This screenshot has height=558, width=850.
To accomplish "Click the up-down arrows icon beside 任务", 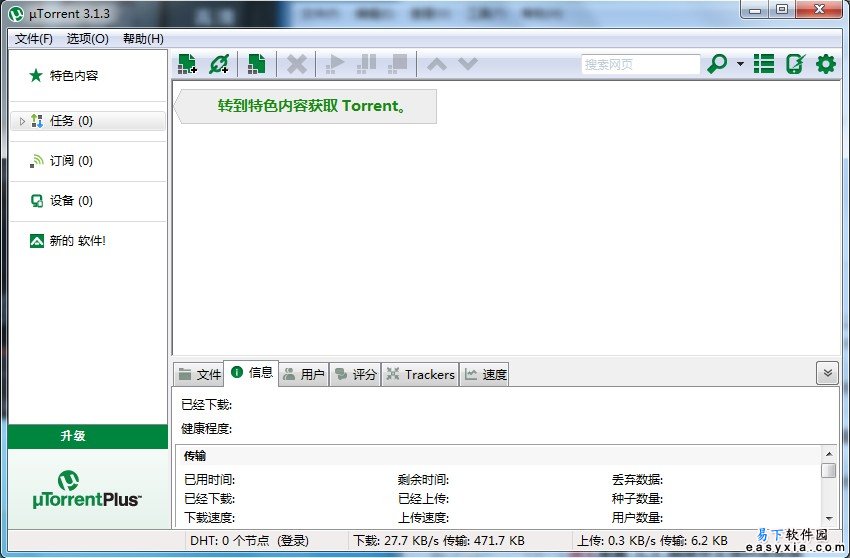I will pos(37,121).
